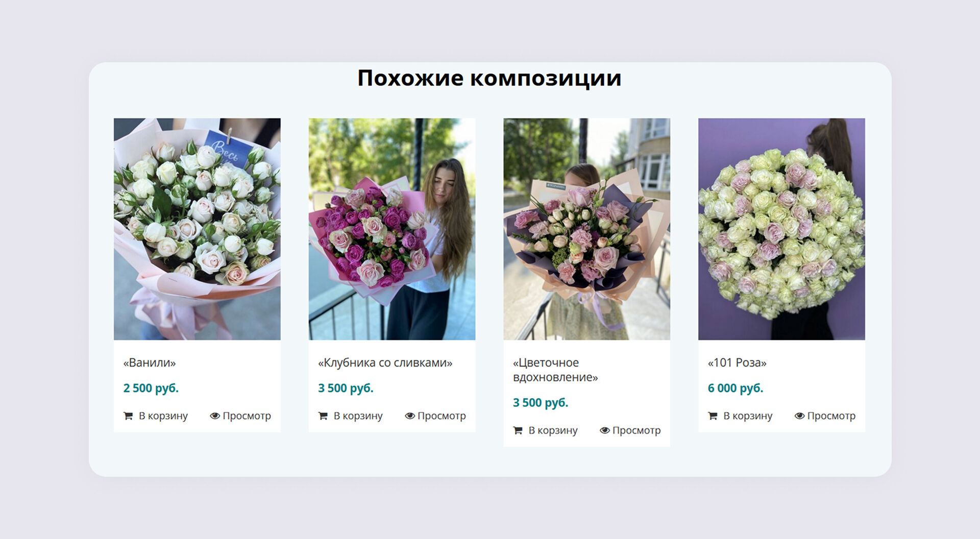980x539 pixels.
Task: Click the cart icon under «101 Роза»
Action: [x=713, y=416]
